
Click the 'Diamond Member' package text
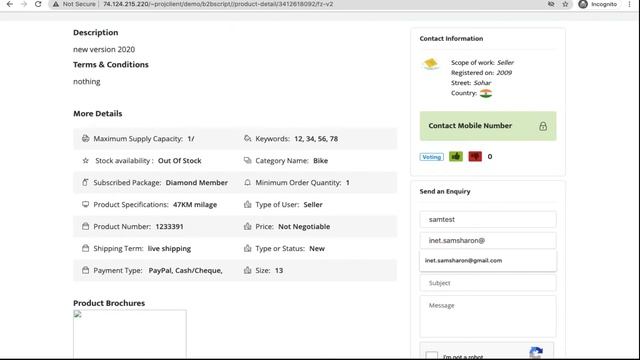coord(197,182)
